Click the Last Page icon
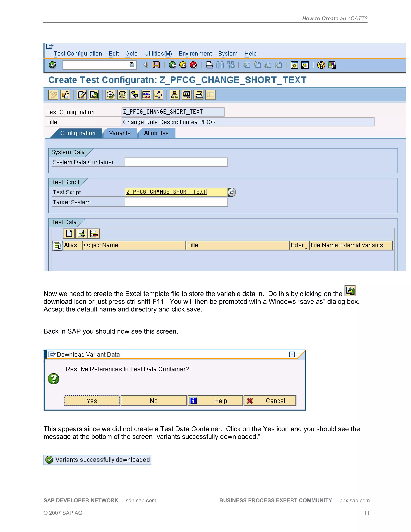 click(278, 65)
